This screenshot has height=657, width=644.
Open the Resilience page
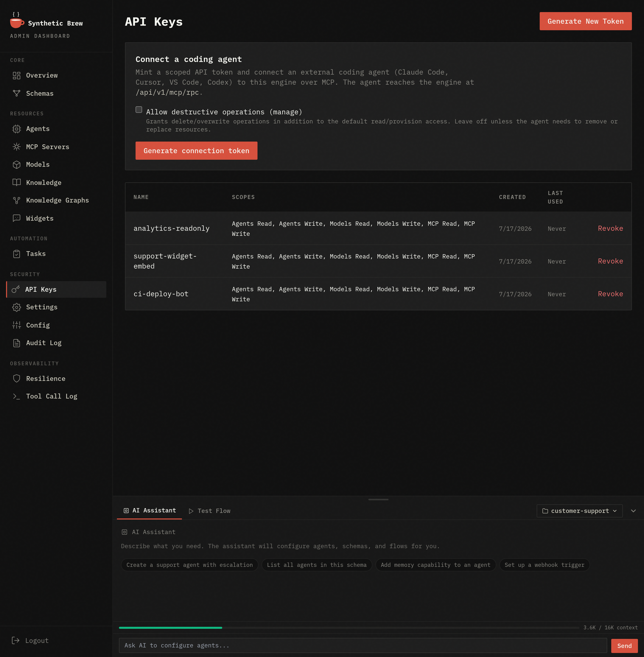tap(56, 379)
